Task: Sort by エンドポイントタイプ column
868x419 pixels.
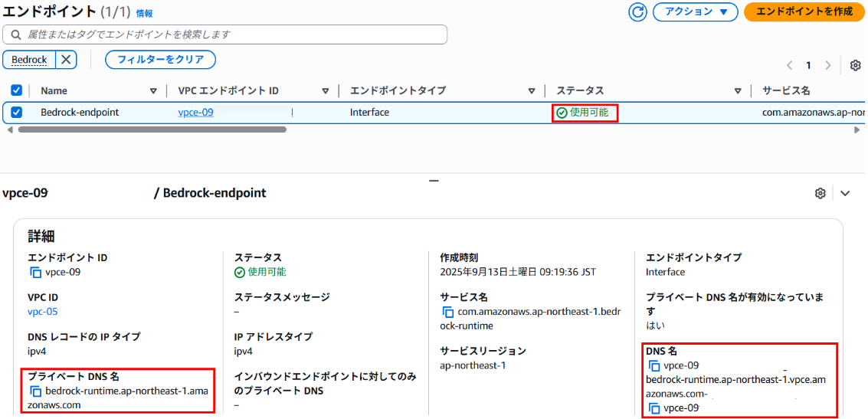Action: click(x=532, y=91)
